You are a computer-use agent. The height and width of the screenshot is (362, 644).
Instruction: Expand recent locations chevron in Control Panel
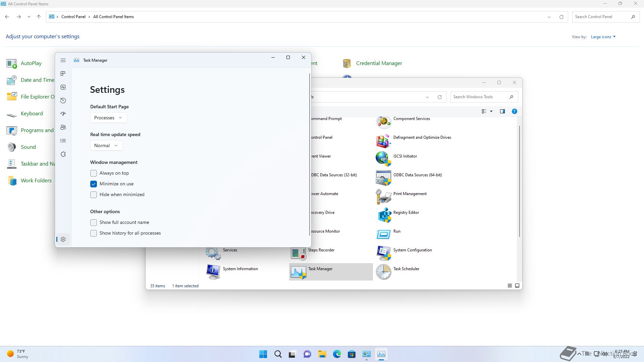click(29, 17)
